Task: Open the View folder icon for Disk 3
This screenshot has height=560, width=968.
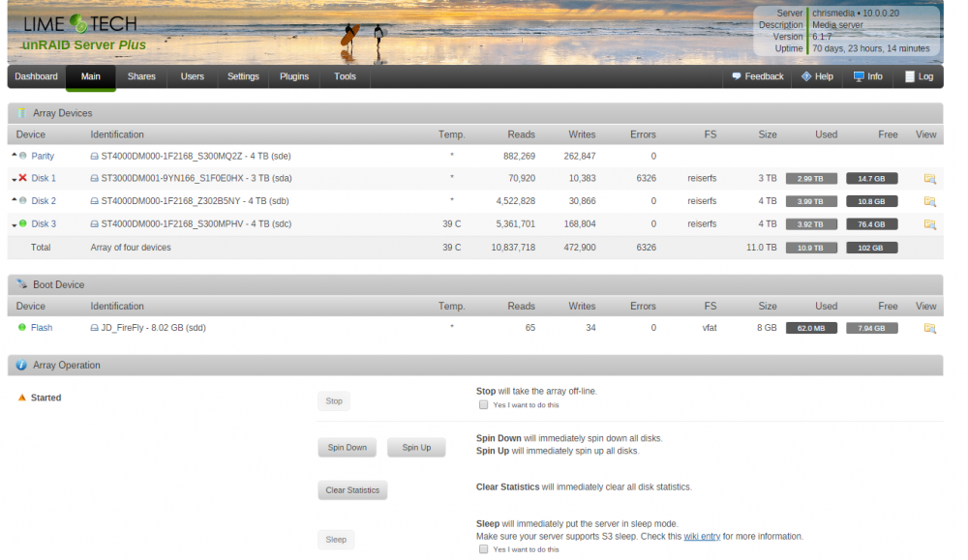Action: (x=929, y=224)
